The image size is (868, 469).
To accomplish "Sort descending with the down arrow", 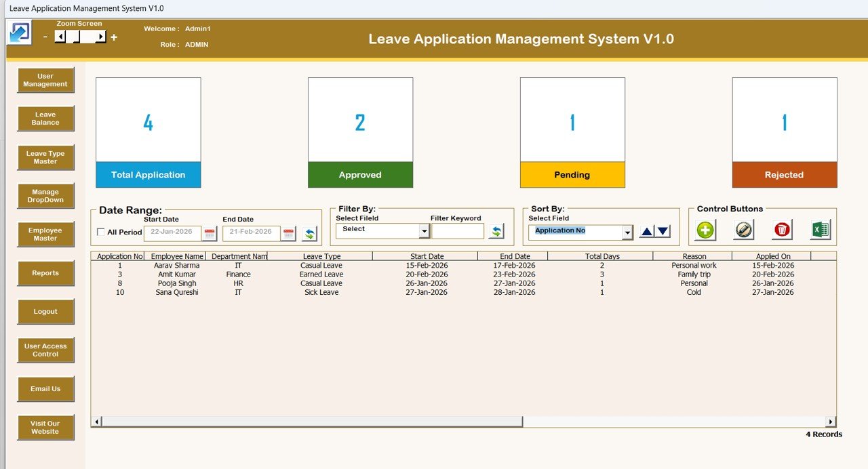I will coord(663,232).
